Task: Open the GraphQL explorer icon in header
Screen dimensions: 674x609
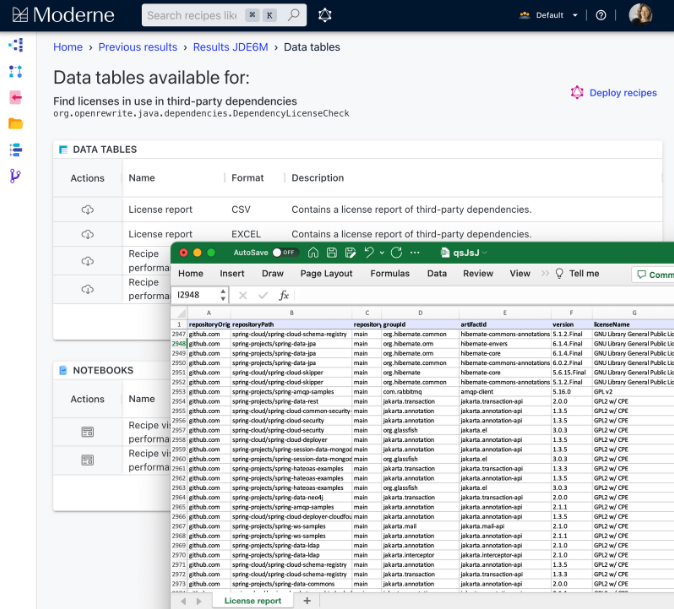Action: click(x=325, y=15)
